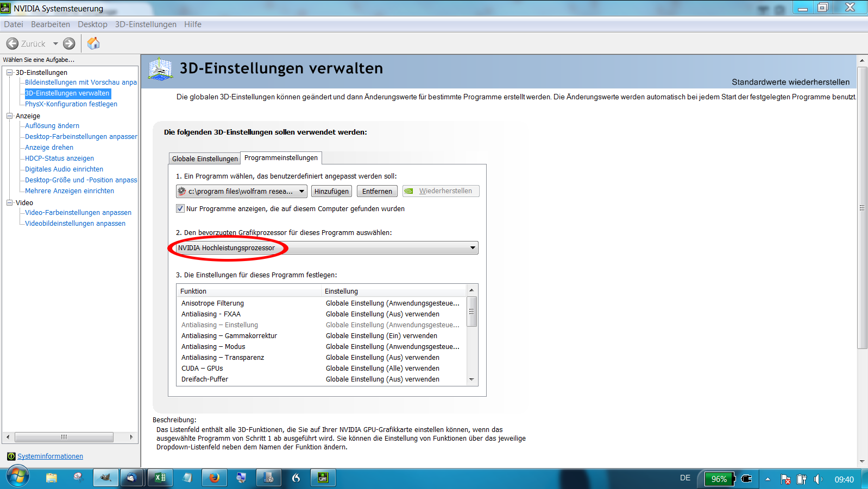This screenshot has height=489, width=868.
Task: Switch to the control panel gear taskbar window
Action: point(268,478)
